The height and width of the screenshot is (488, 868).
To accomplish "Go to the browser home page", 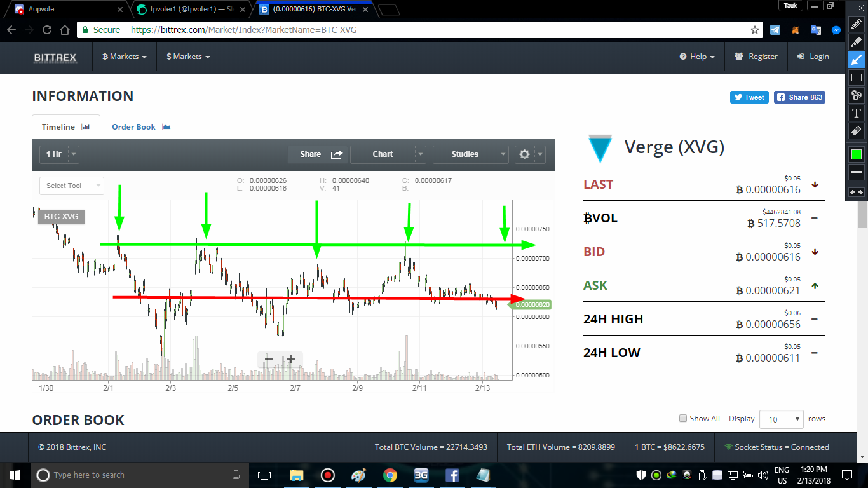I will (x=65, y=30).
